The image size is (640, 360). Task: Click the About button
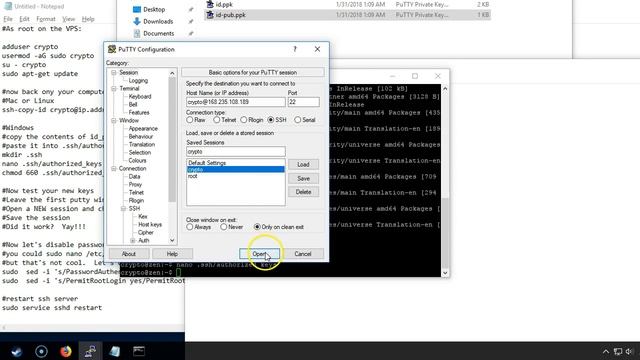coord(129,254)
